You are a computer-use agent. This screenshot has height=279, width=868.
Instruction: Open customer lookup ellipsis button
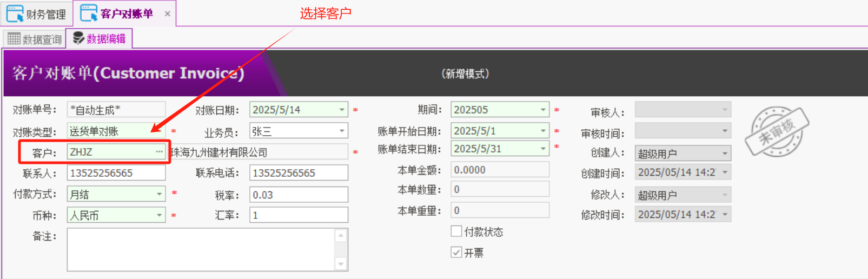click(159, 152)
